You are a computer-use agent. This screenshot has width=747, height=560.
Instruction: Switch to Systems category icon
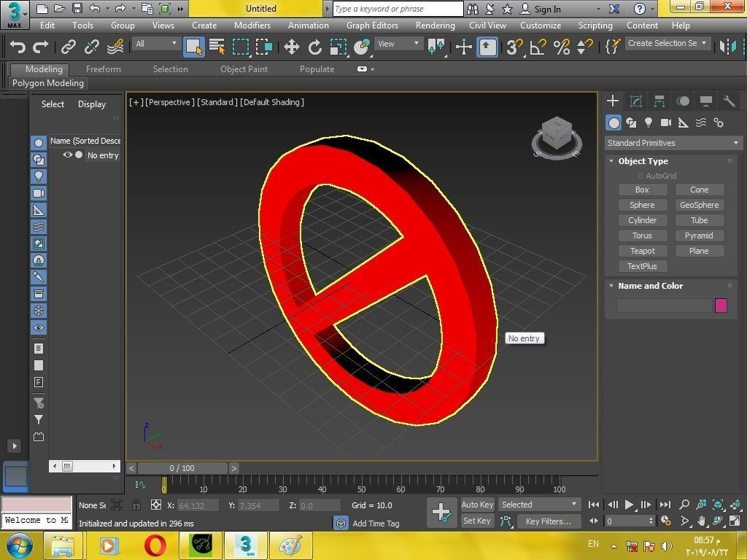click(719, 122)
